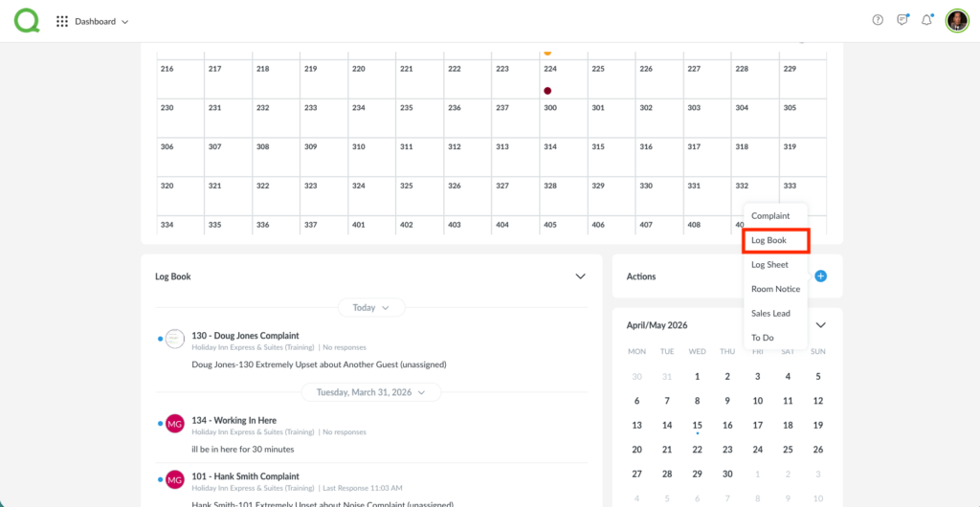Open the notifications bell icon

926,21
